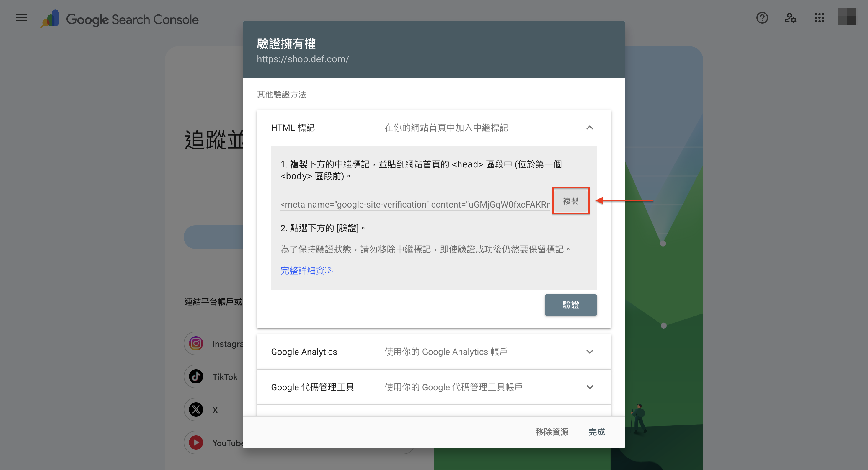
Task: Click the Google Analytics label
Action: point(304,351)
